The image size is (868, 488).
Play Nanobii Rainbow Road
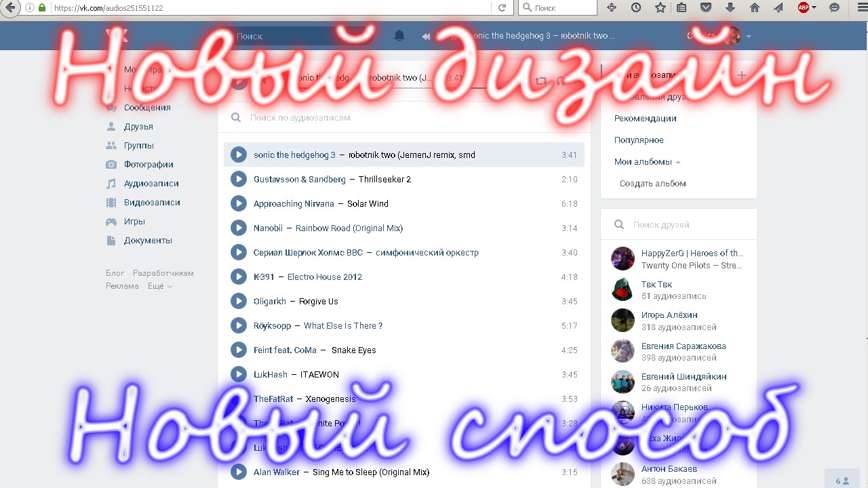tap(239, 228)
